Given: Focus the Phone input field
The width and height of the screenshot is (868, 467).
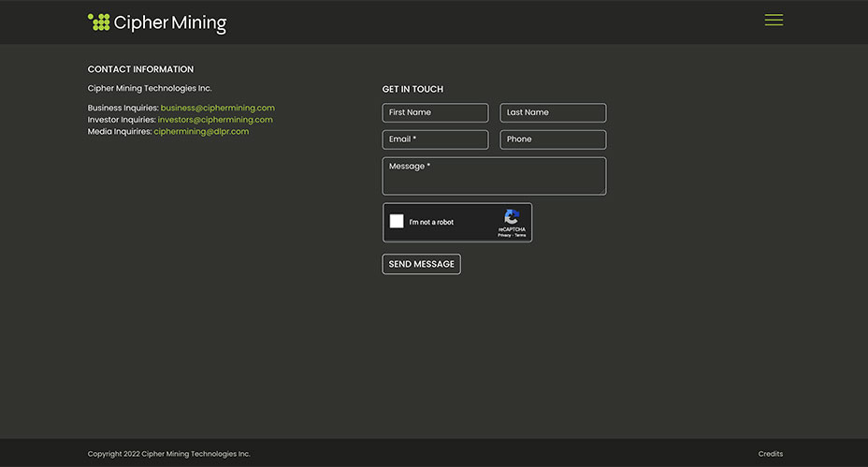Looking at the screenshot, I should tap(553, 139).
